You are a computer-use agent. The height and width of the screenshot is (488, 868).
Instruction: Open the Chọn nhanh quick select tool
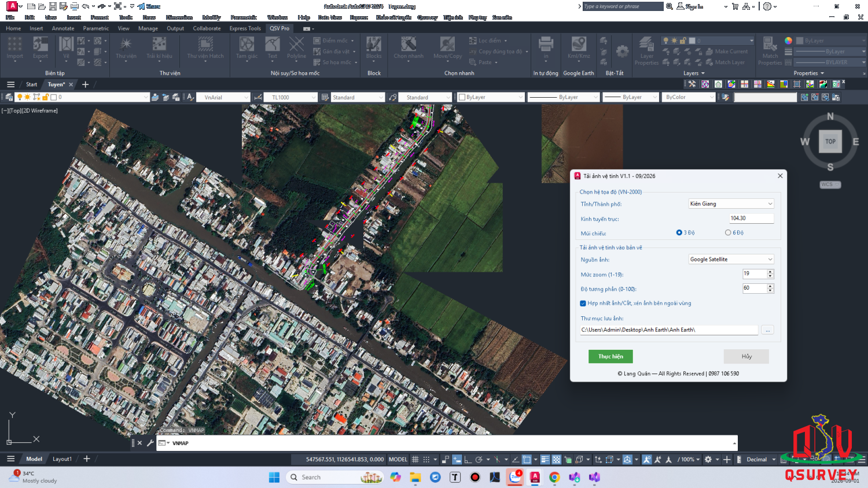point(409,48)
